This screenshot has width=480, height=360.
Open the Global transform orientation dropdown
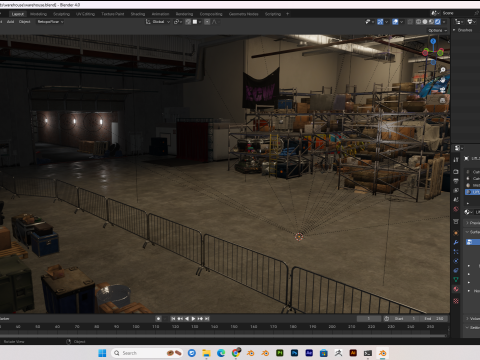158,22
